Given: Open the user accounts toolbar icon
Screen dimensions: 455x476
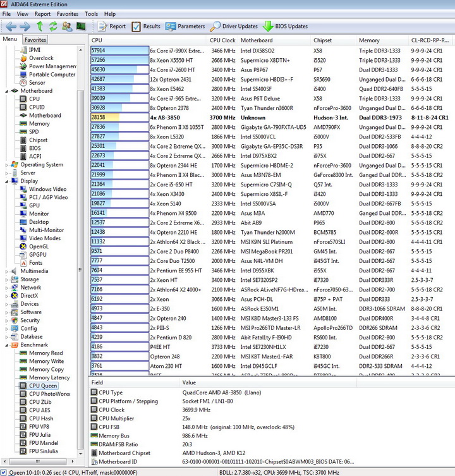Looking at the screenshot, I should pyautogui.click(x=67, y=27).
